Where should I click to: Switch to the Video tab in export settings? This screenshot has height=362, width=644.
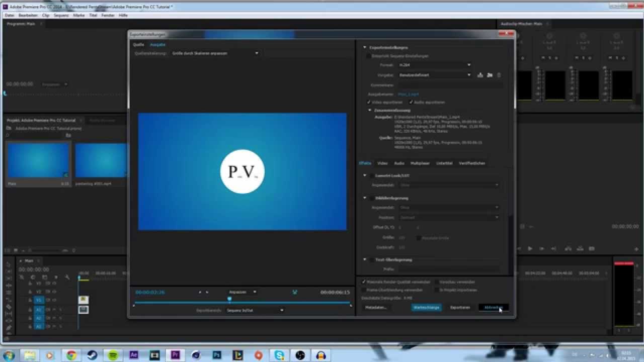(x=382, y=163)
